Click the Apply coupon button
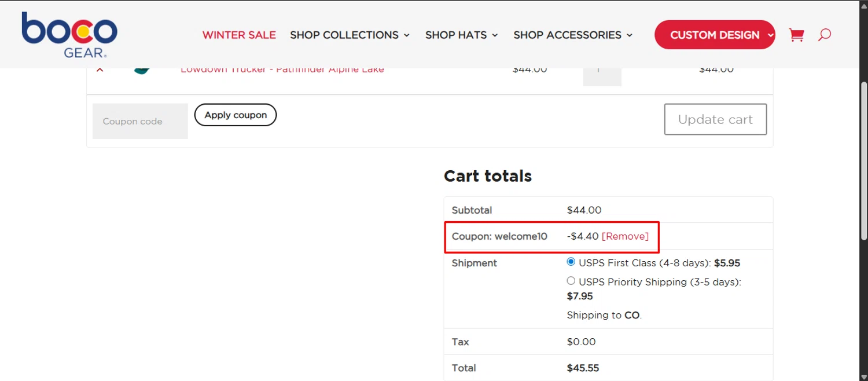This screenshot has height=381, width=868. [x=236, y=115]
